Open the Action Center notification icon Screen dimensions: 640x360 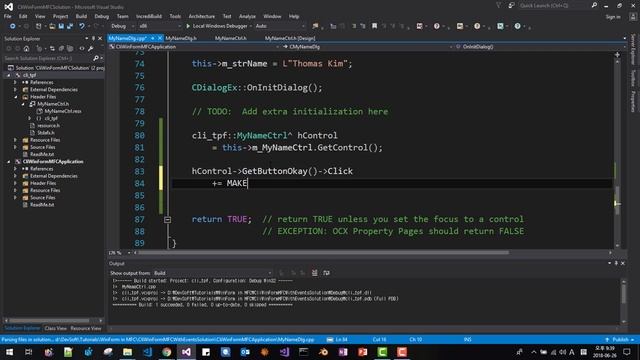tap(627, 352)
